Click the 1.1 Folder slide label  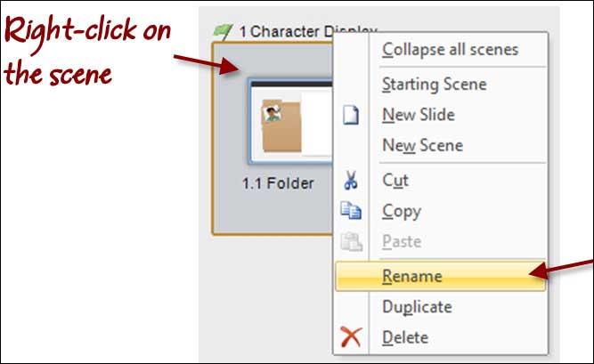pyautogui.click(x=278, y=183)
